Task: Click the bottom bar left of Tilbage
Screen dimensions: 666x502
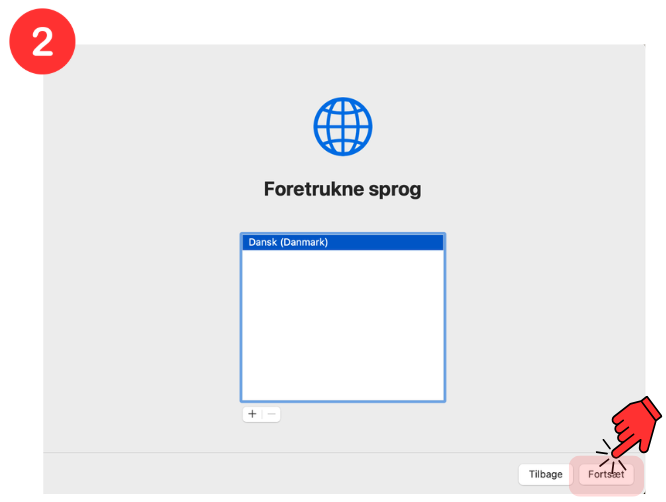Action: point(280,474)
